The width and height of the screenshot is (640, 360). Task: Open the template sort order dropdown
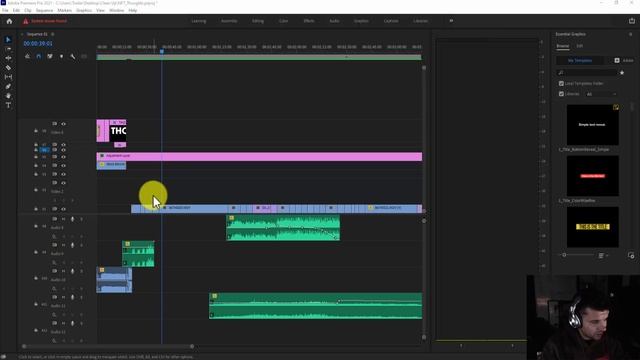(603, 256)
